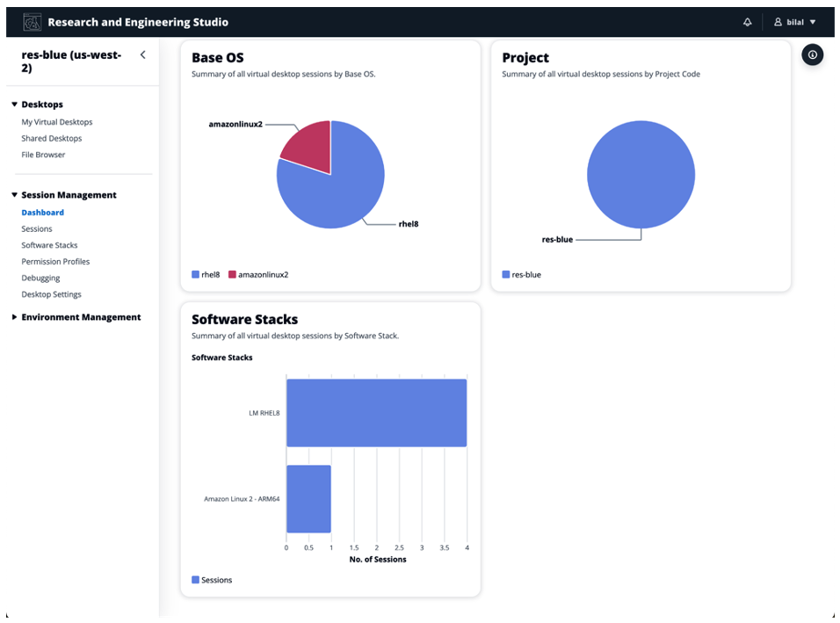Open the notifications bell
Viewport: 840px width, 623px height.
point(748,22)
